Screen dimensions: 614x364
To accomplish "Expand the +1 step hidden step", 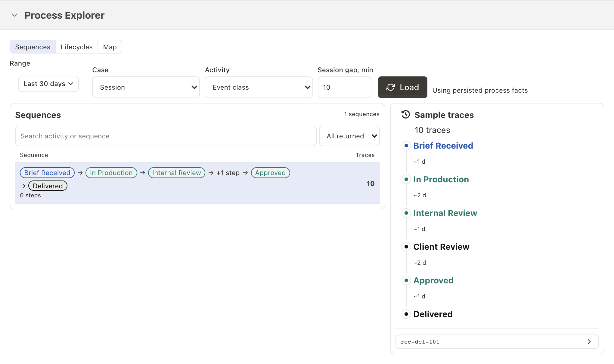I will click(x=228, y=173).
